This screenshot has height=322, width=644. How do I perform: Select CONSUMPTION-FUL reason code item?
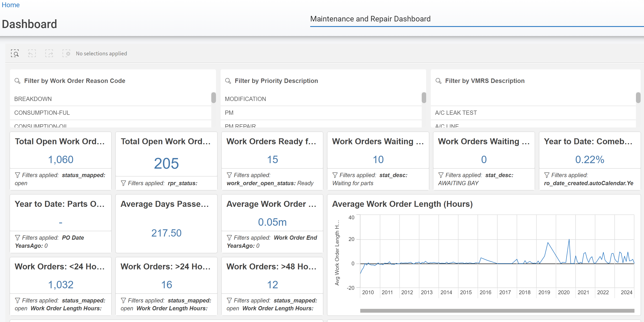pos(42,113)
